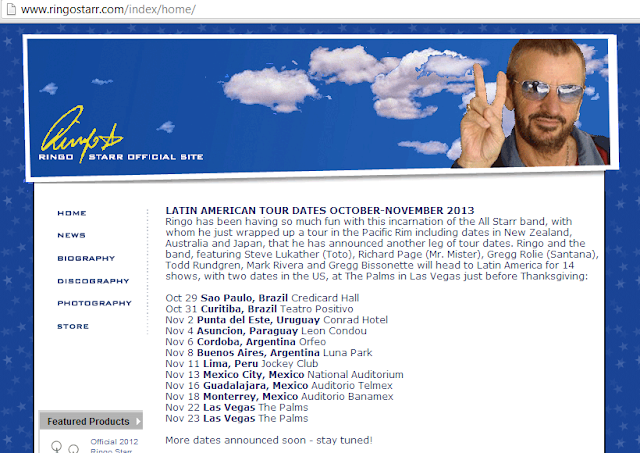Open the NEWS navigation link

tap(71, 235)
